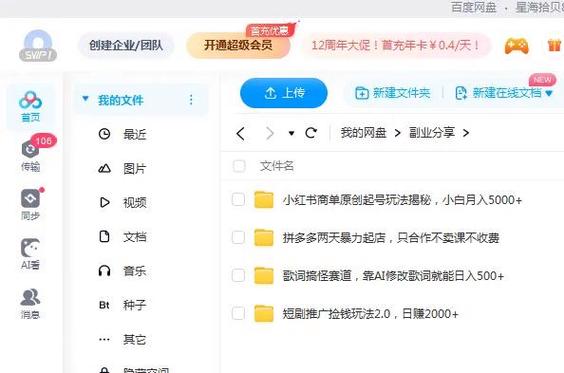The height and width of the screenshot is (373, 564).
Task: Sort by 文件名 column header
Action: point(277,166)
